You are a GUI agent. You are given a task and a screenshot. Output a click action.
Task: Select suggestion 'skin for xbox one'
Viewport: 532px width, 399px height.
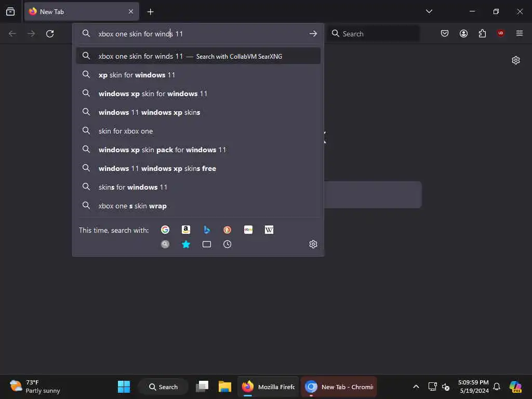pos(198,131)
